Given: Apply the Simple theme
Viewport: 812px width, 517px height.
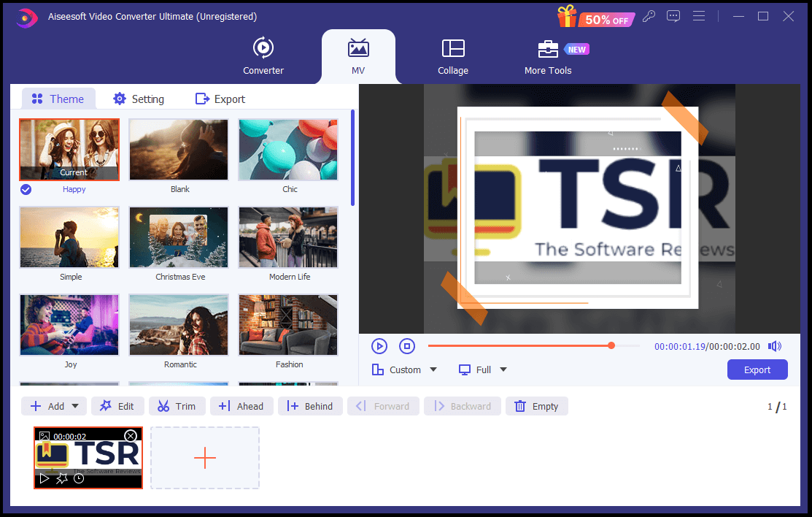Looking at the screenshot, I should click(x=69, y=237).
